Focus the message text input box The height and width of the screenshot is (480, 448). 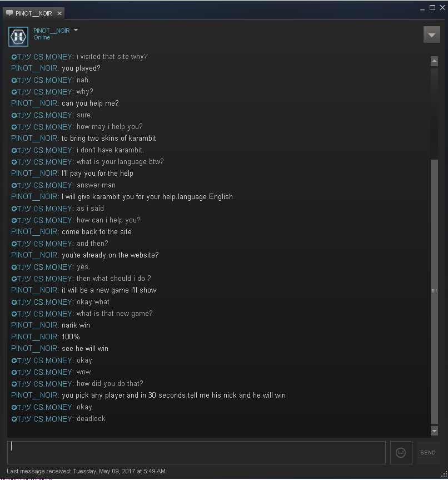[196, 452]
